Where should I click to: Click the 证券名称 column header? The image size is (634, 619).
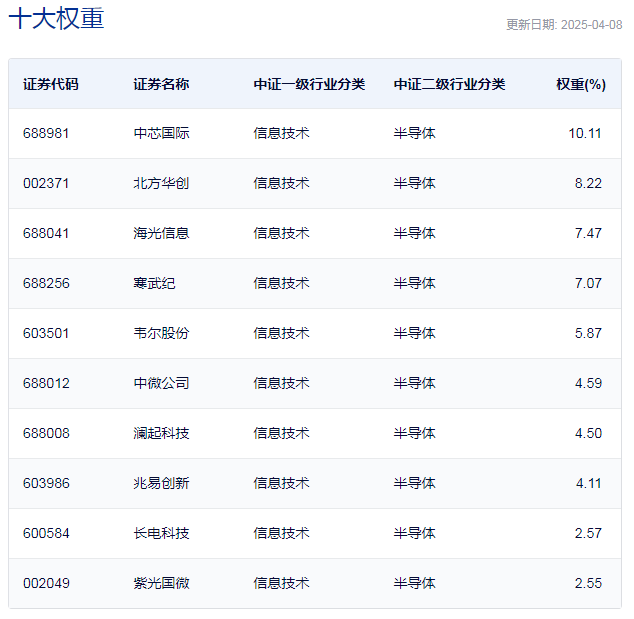coord(161,84)
